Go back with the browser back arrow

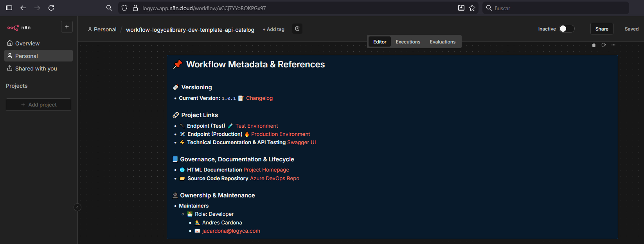coord(23,8)
